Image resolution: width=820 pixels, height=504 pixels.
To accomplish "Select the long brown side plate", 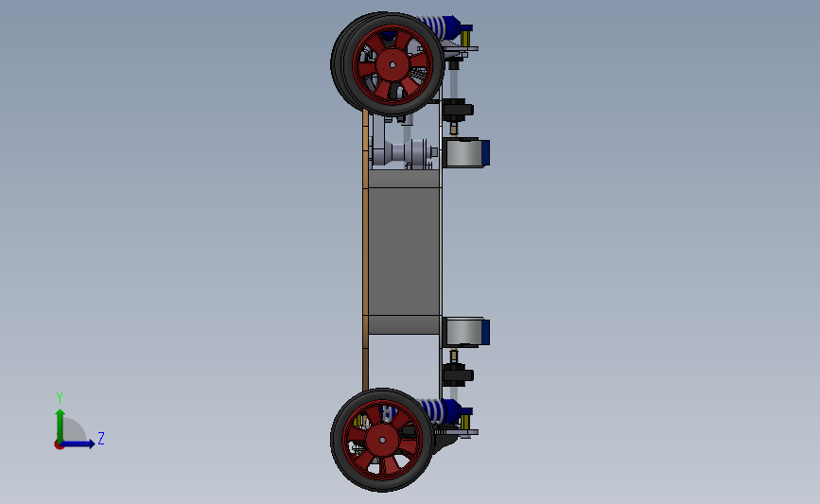I will [x=366, y=251].
